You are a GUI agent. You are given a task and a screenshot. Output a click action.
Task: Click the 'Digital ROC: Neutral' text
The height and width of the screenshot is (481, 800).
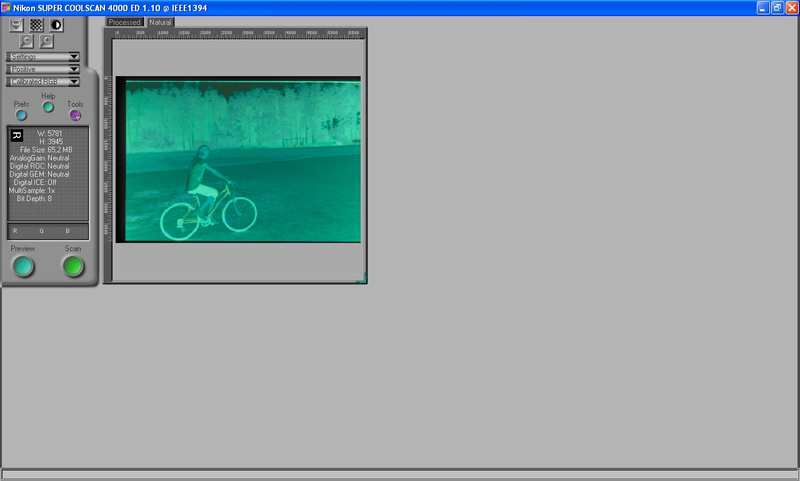click(x=39, y=166)
